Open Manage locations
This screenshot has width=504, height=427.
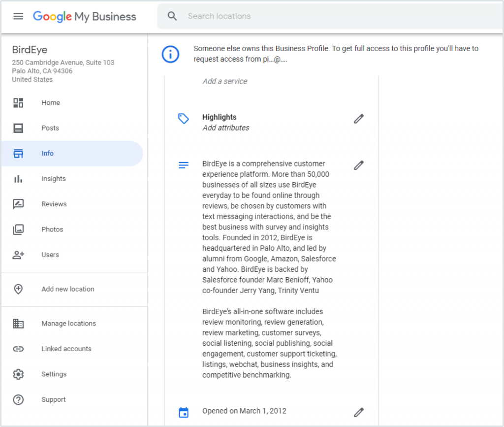click(x=68, y=324)
